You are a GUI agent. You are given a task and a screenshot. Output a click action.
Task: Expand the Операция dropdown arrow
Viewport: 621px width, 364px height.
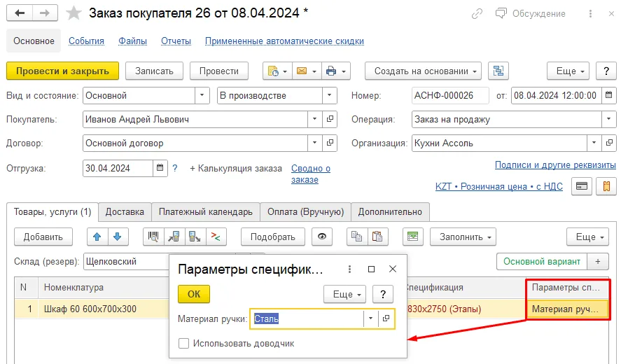[x=608, y=119]
